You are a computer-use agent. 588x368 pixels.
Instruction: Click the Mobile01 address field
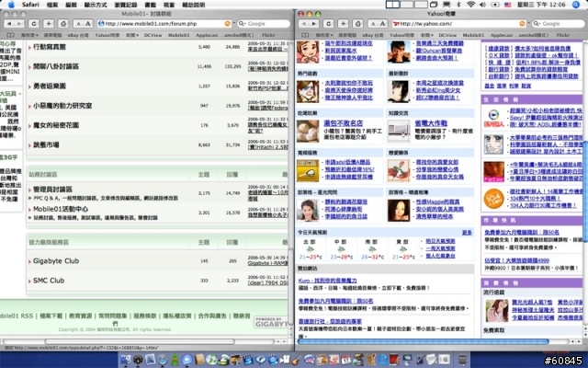[164, 24]
